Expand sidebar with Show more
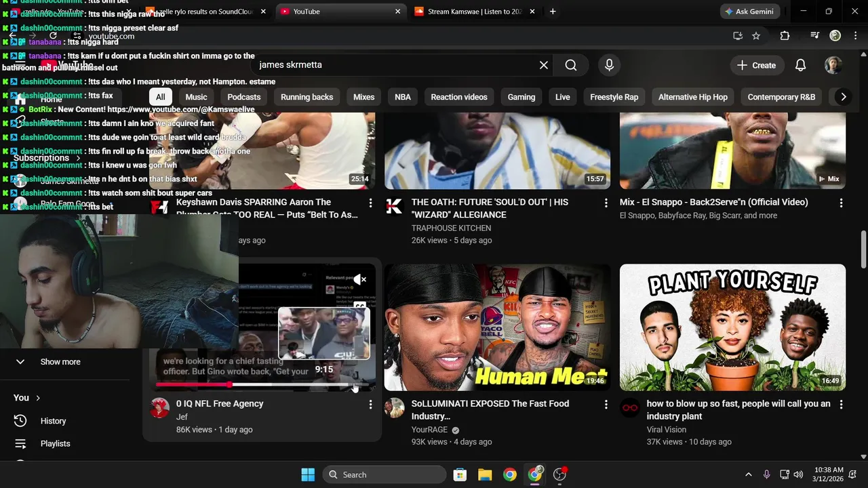Viewport: 868px width, 488px height. pyautogui.click(x=60, y=362)
